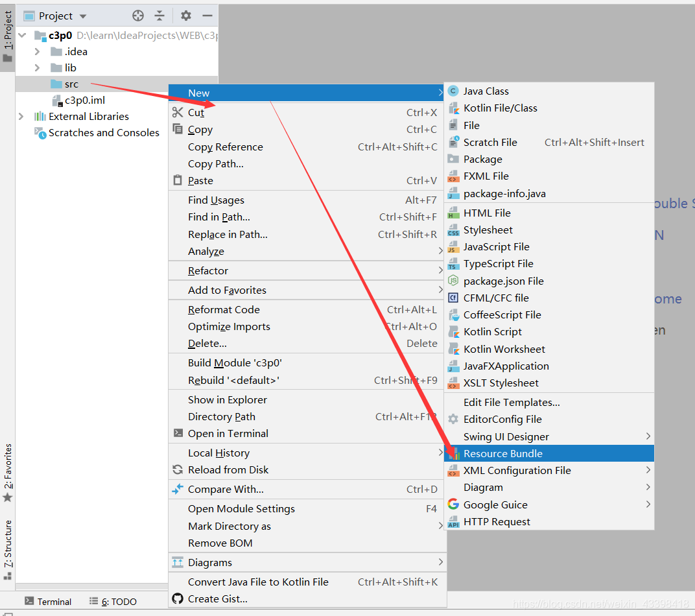
Task: Select Delete... menu entry
Action: point(306,344)
